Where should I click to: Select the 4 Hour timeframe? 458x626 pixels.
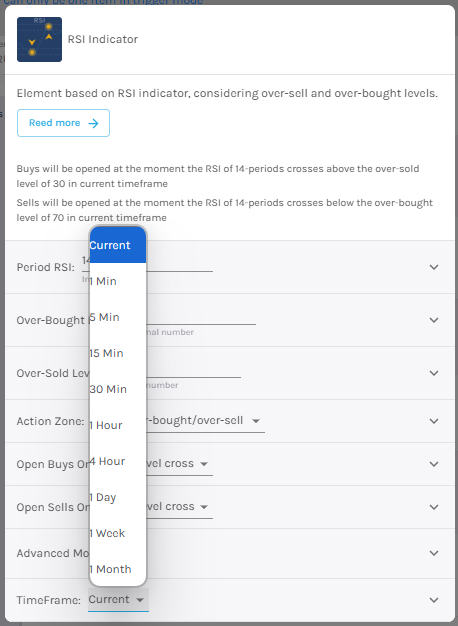coord(118,461)
